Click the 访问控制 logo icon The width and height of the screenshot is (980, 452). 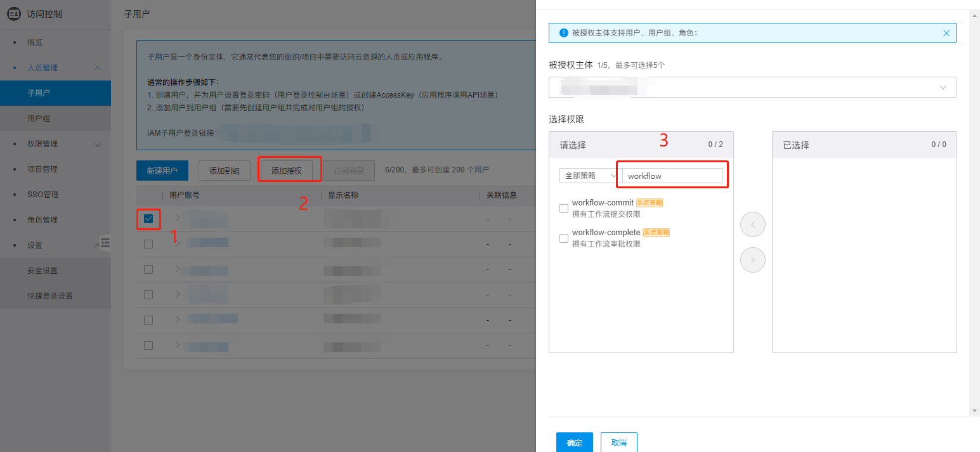[14, 13]
